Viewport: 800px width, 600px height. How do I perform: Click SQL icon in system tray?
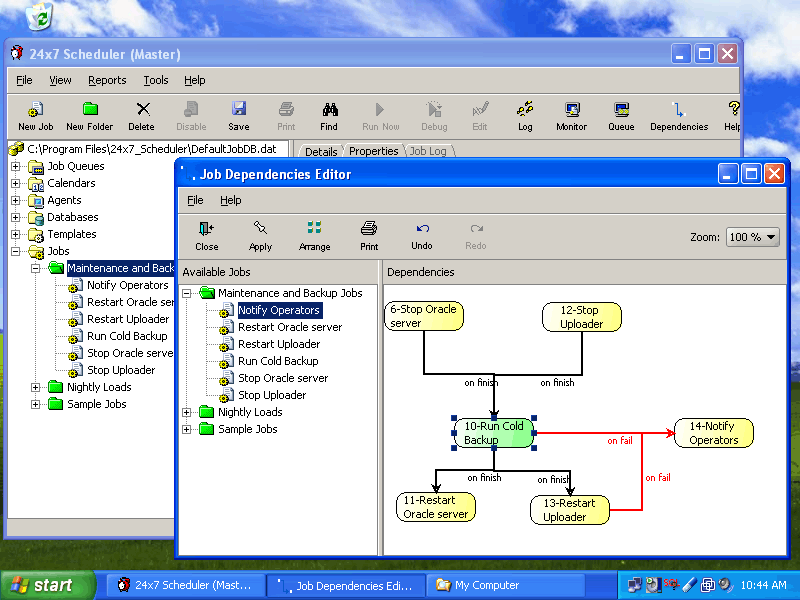pos(671,584)
